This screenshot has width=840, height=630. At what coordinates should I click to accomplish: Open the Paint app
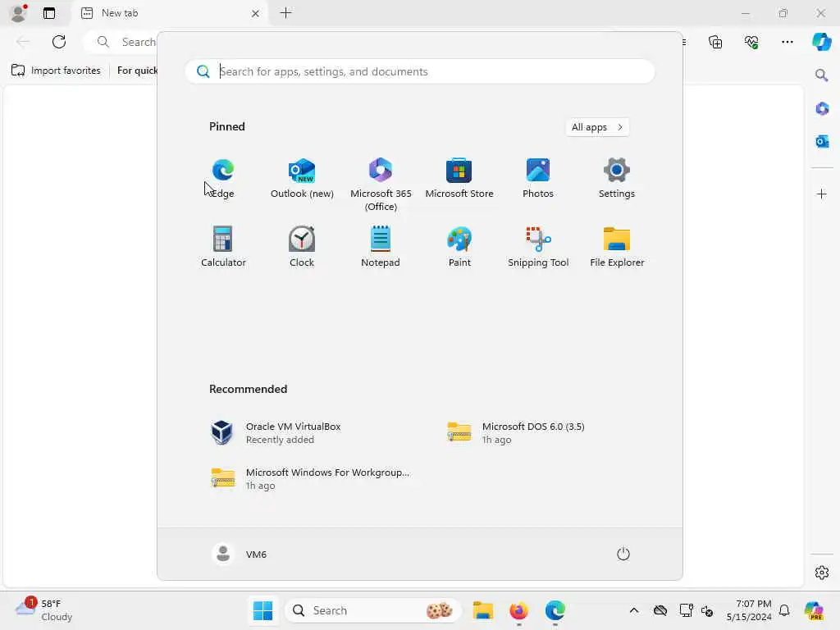click(x=459, y=247)
